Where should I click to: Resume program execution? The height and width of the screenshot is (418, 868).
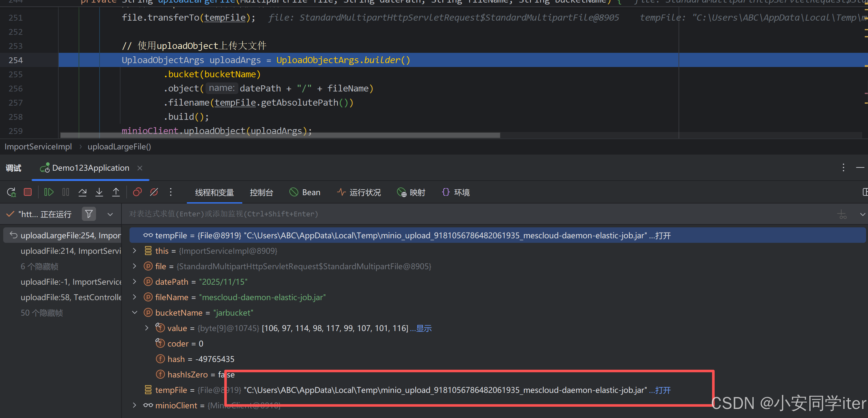tap(49, 192)
